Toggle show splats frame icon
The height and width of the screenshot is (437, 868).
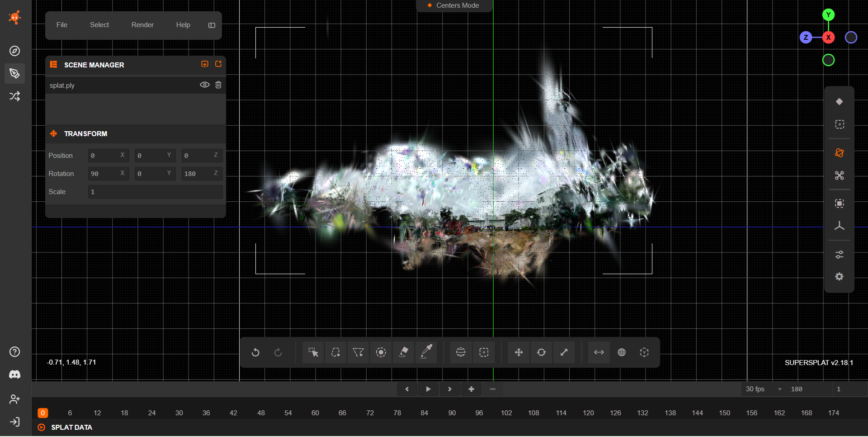[x=839, y=124]
